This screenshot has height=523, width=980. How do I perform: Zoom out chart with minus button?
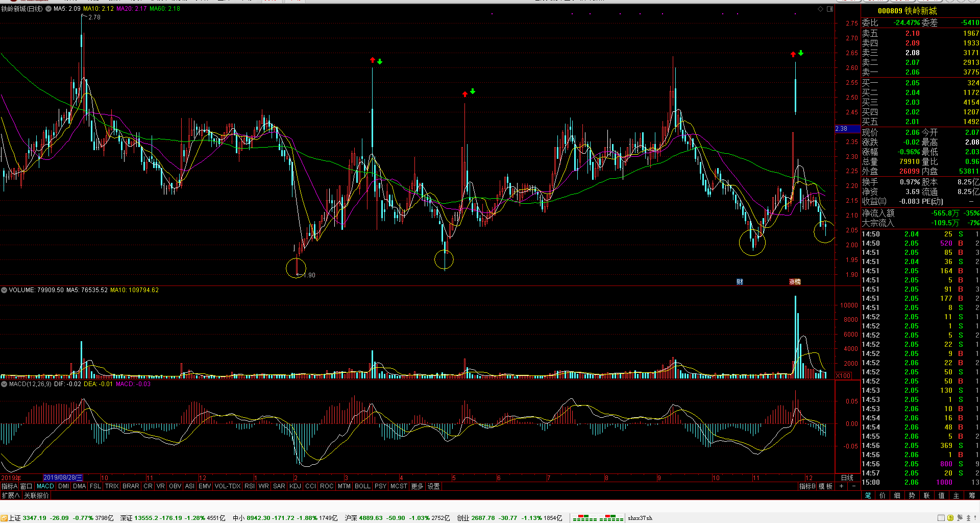pyautogui.click(x=853, y=486)
